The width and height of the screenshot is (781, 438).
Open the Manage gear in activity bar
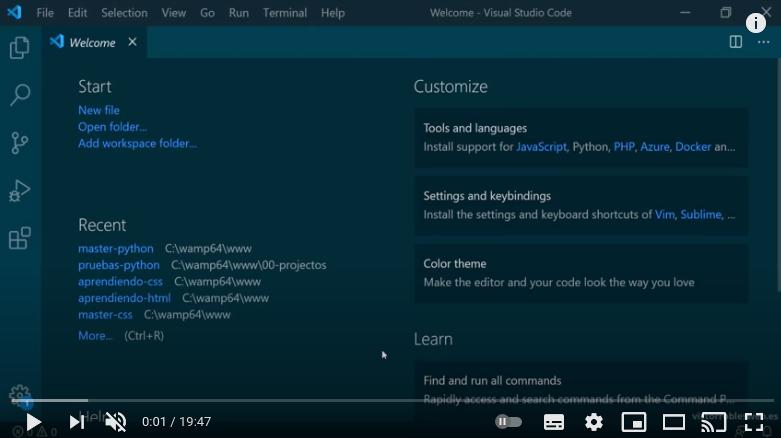click(20, 395)
